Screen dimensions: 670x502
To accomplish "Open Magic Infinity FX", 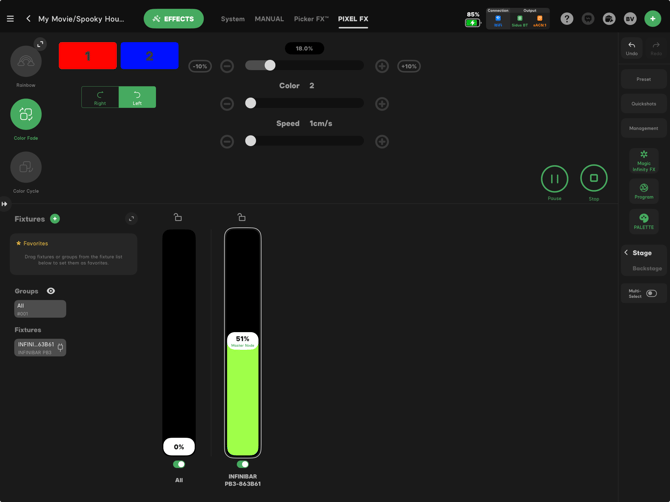I will pyautogui.click(x=644, y=161).
